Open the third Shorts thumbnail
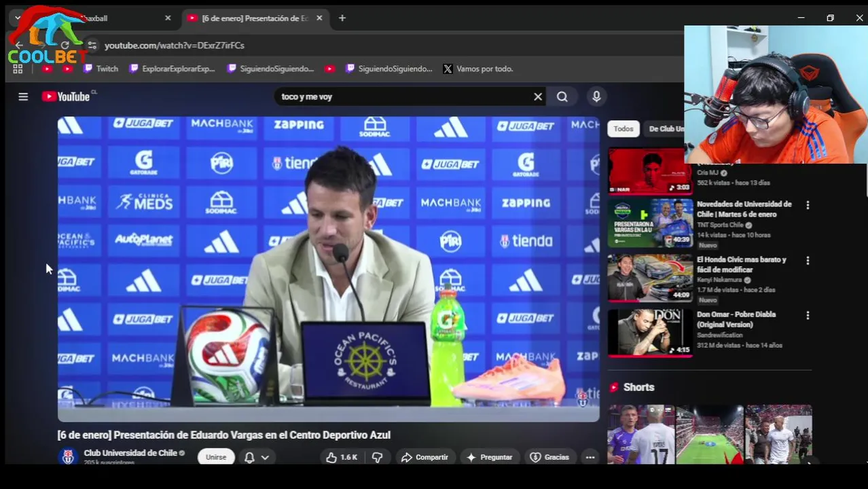Viewport: 868px width, 489px height. click(x=779, y=435)
